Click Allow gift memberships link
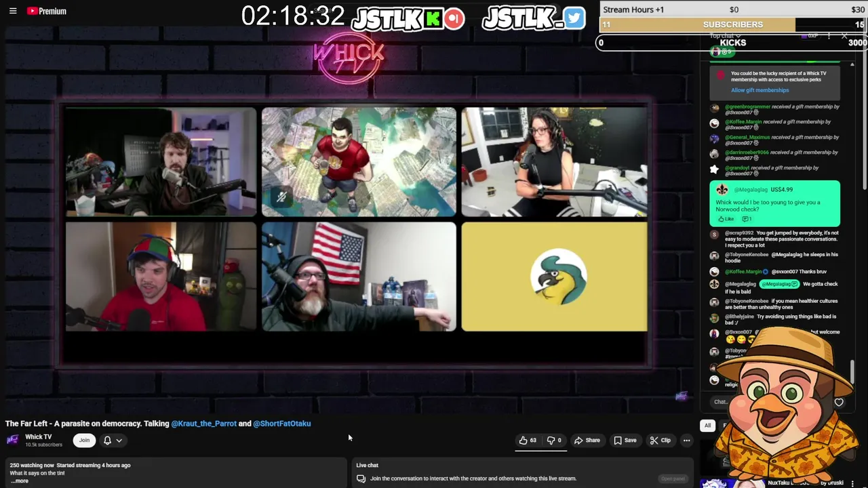This screenshot has width=868, height=488. (x=759, y=90)
